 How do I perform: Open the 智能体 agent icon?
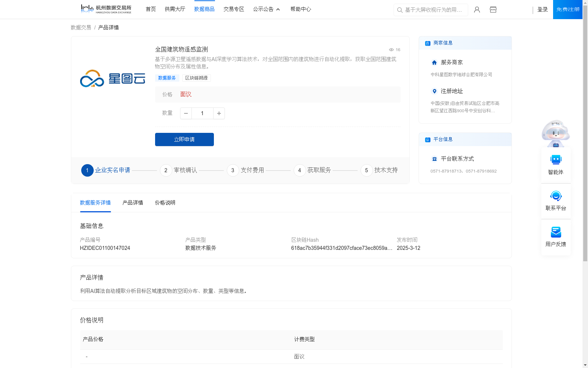(x=556, y=160)
